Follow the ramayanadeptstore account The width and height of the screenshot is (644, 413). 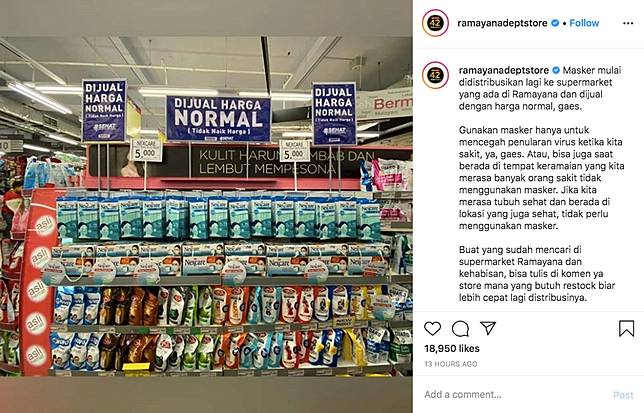[x=584, y=23]
